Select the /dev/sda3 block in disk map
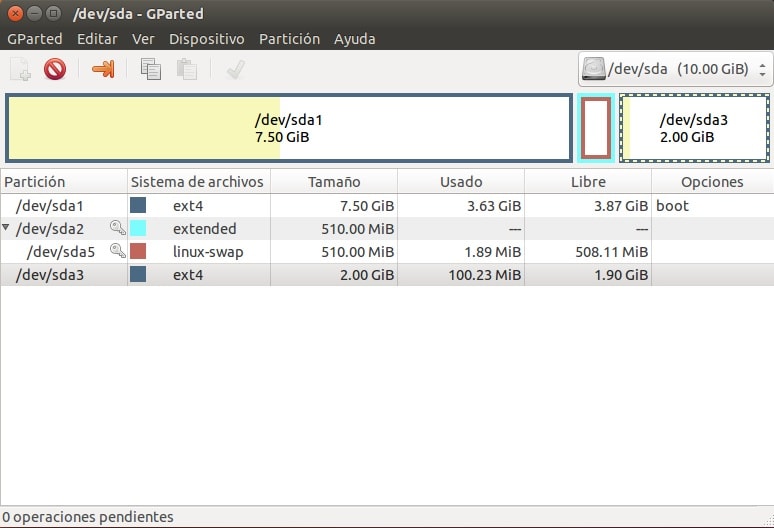The width and height of the screenshot is (774, 528). [x=694, y=128]
